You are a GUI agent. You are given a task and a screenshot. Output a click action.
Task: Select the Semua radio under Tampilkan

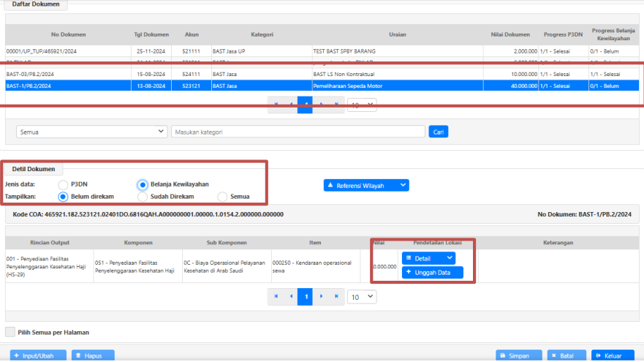point(223,197)
